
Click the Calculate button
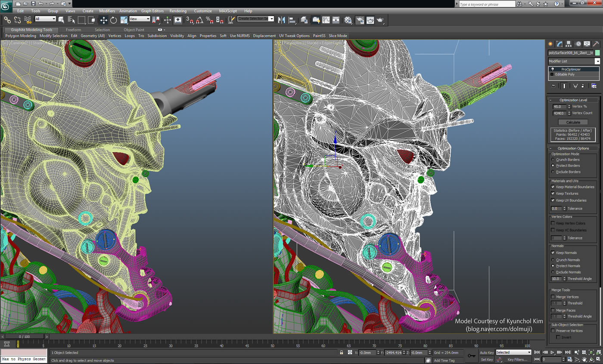click(x=573, y=122)
